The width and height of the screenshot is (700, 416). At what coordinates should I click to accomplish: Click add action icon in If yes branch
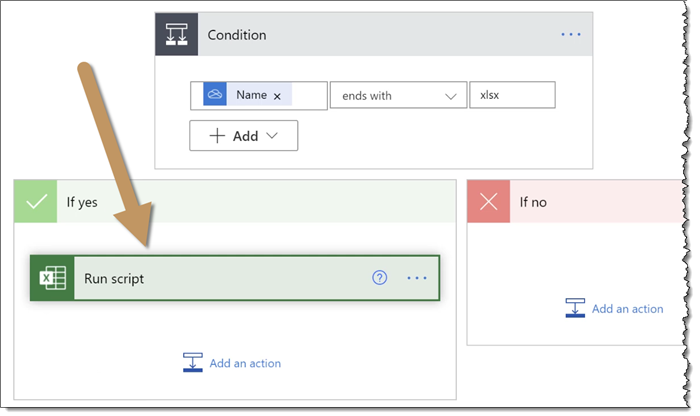point(193,362)
